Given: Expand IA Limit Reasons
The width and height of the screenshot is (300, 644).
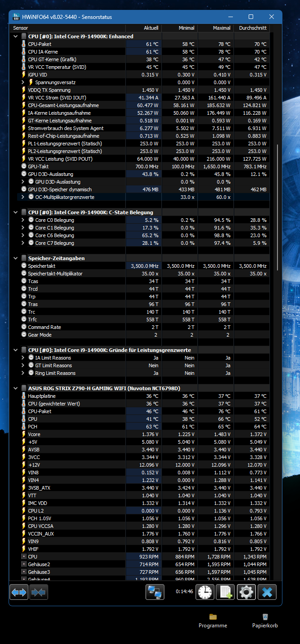Looking at the screenshot, I should 23,358.
